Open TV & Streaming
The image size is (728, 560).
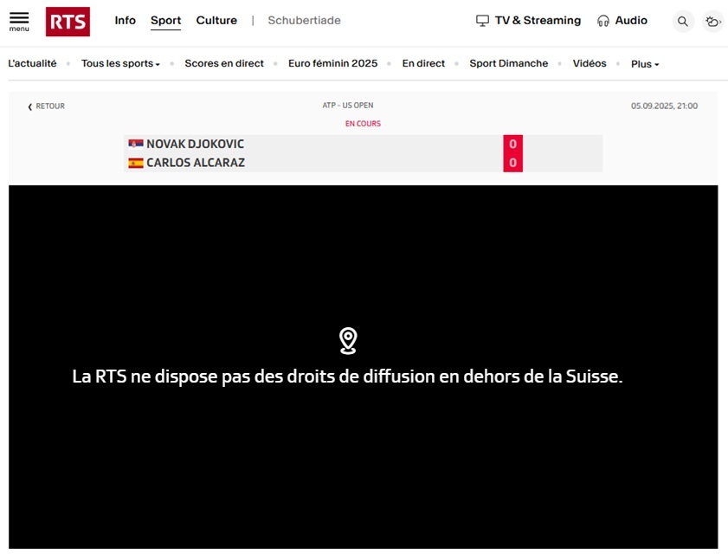coord(538,21)
